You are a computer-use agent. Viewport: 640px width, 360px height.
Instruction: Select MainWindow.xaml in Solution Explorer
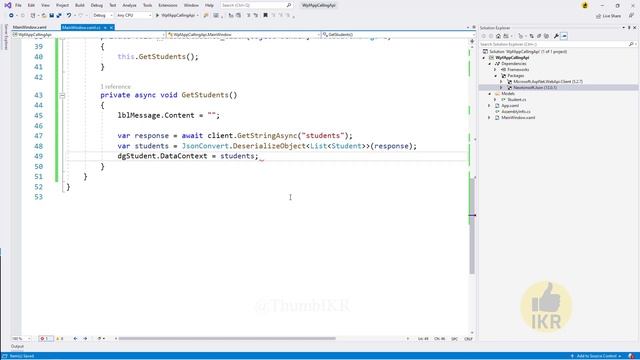[518, 118]
